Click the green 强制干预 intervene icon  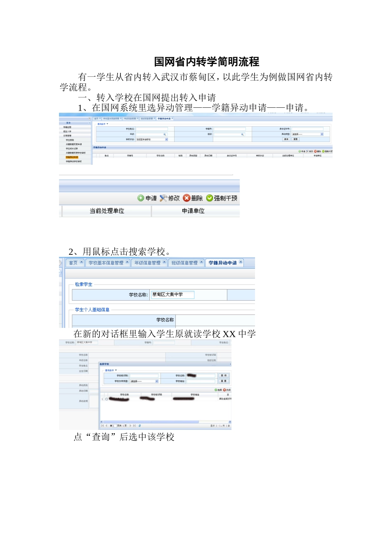tap(210, 198)
